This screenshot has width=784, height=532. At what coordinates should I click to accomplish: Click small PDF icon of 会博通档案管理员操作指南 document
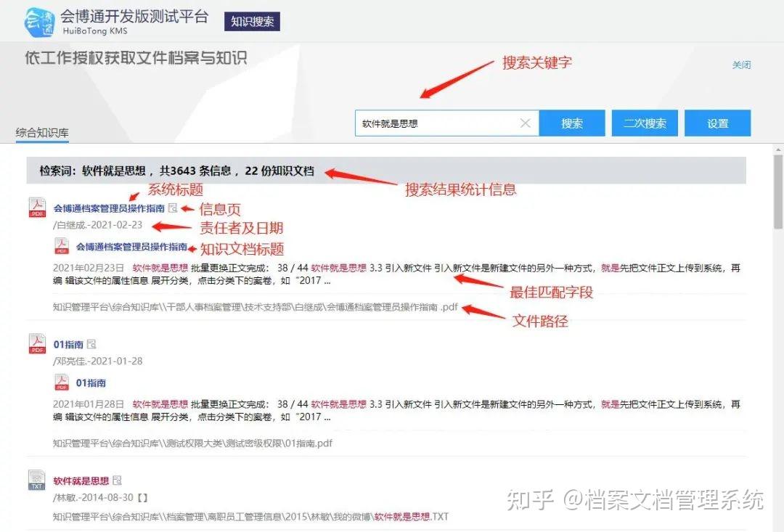pyautogui.click(x=62, y=246)
